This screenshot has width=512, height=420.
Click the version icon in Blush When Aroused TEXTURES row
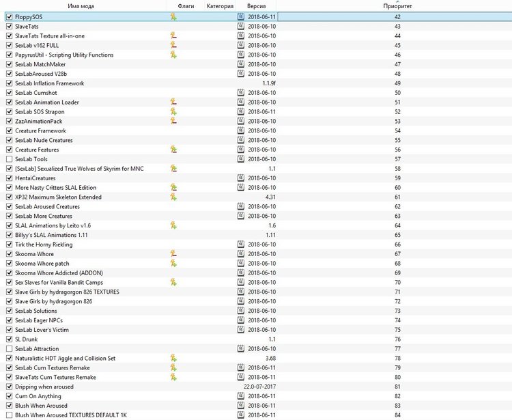pyautogui.click(x=241, y=415)
